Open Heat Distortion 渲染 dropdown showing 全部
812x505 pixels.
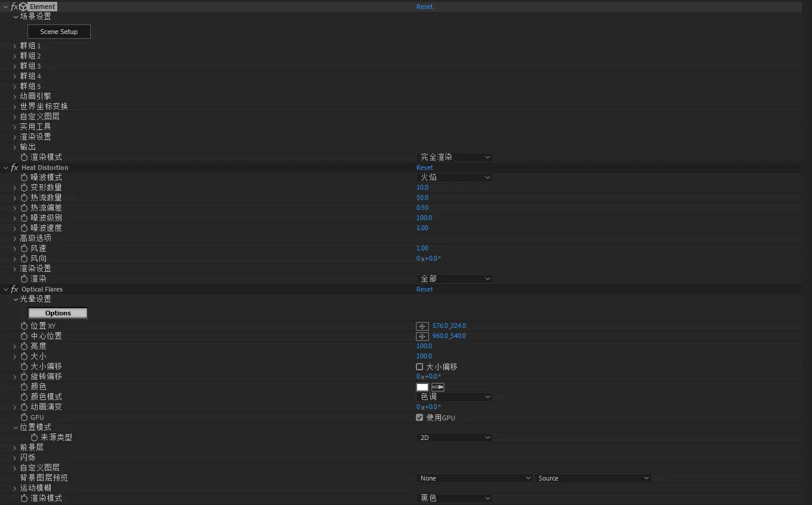pyautogui.click(x=455, y=279)
